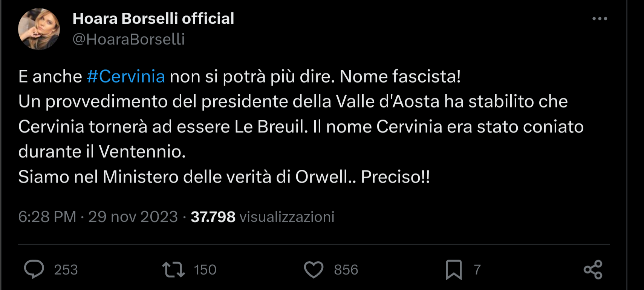Like the tweet with the heart icon
The height and width of the screenshot is (290, 644).
click(x=314, y=270)
